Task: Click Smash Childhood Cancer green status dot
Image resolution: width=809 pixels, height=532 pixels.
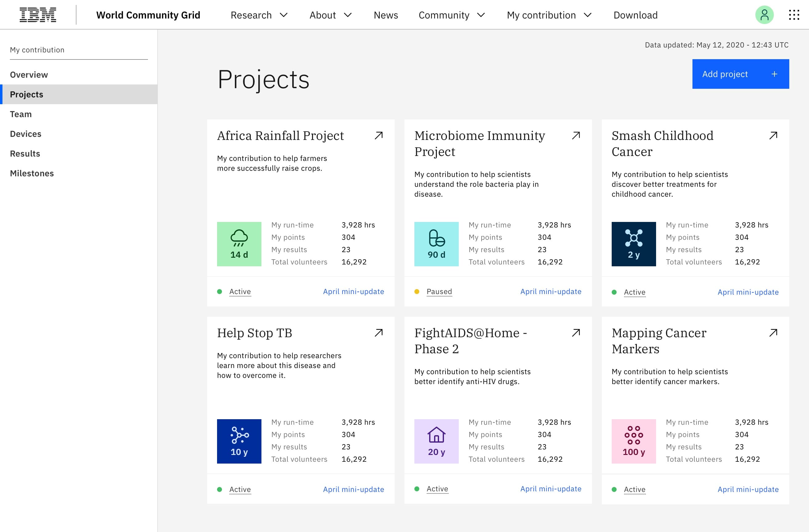Action: 614,292
